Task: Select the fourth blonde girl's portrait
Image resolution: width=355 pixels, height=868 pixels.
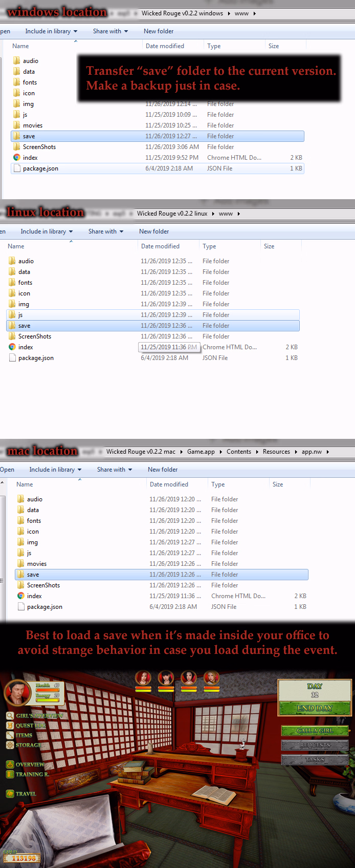Action: (212, 679)
